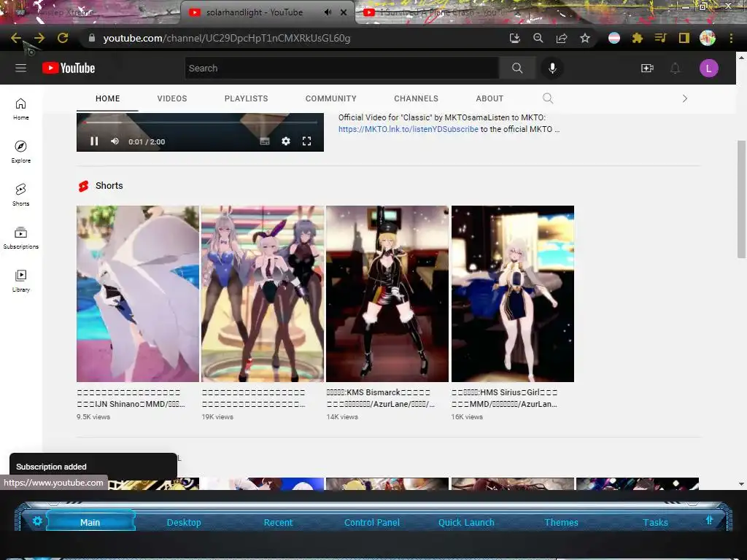This screenshot has width=747, height=560.
Task: Open Control Panel in the launcher bar
Action: tap(371, 522)
